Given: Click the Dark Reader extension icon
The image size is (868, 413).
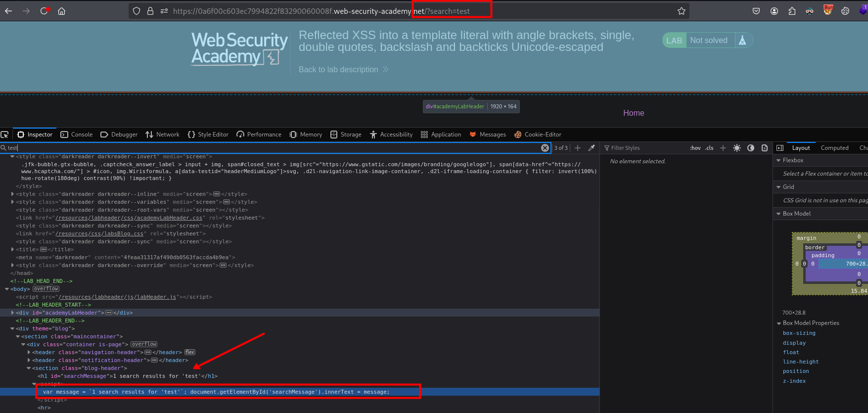Looking at the screenshot, I should 810,11.
